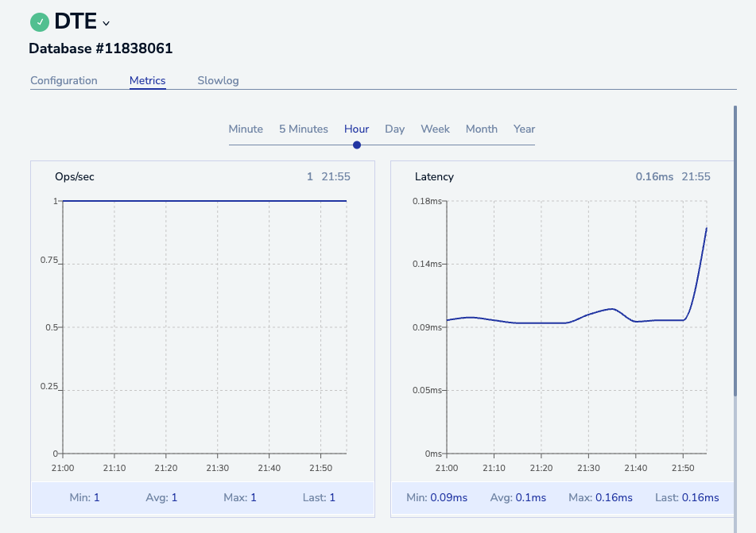756x533 pixels.
Task: Click the Latency 21:55 timestamp
Action: [696, 177]
